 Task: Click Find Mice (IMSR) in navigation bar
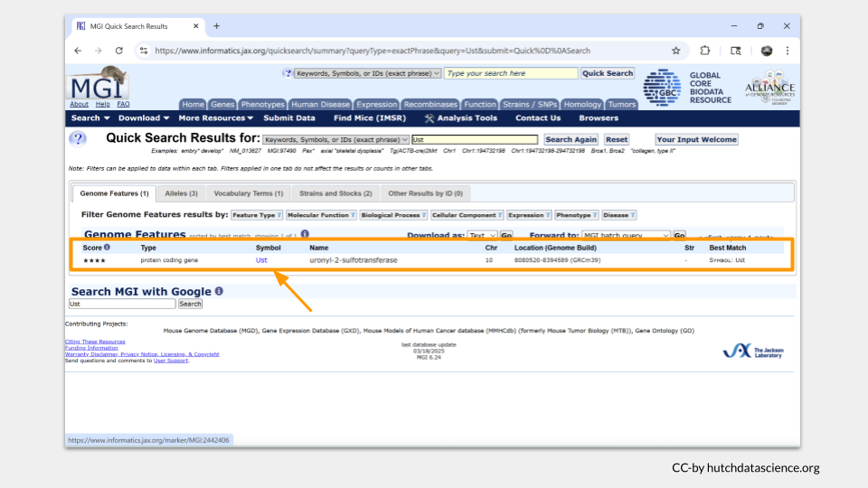[x=369, y=117]
